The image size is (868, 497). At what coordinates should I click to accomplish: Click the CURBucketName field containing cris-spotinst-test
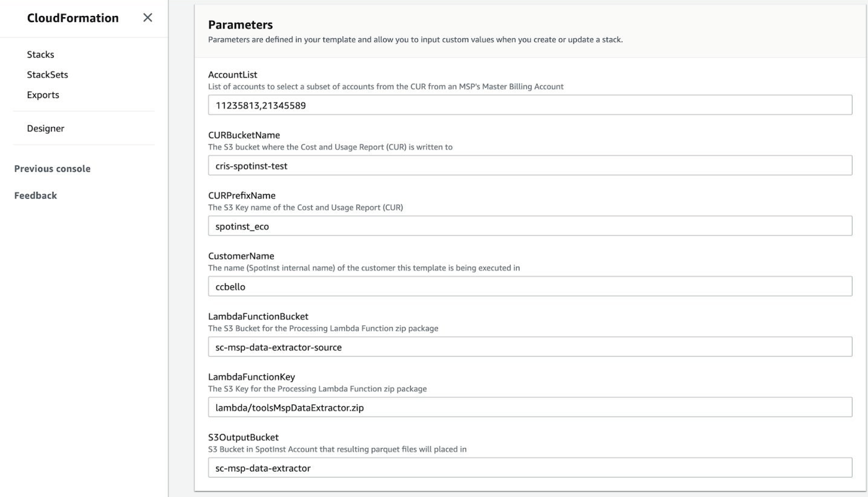(530, 166)
